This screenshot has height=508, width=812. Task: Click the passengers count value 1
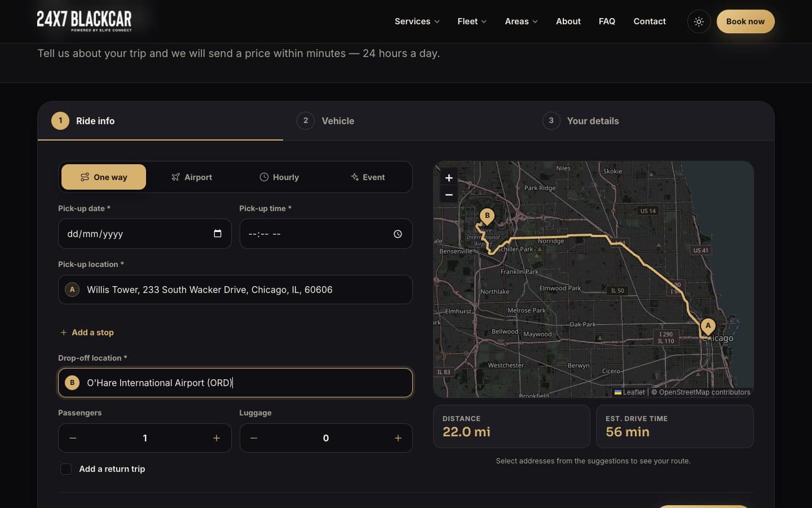[x=145, y=438]
